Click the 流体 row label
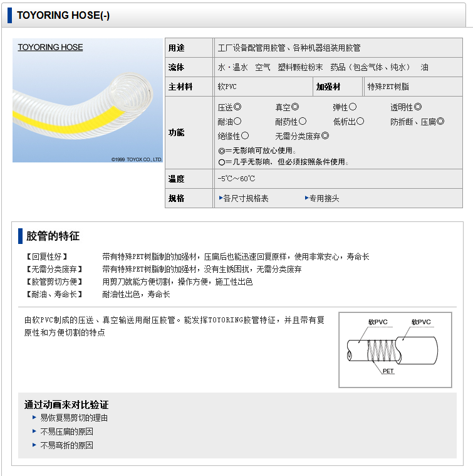 click(x=177, y=67)
